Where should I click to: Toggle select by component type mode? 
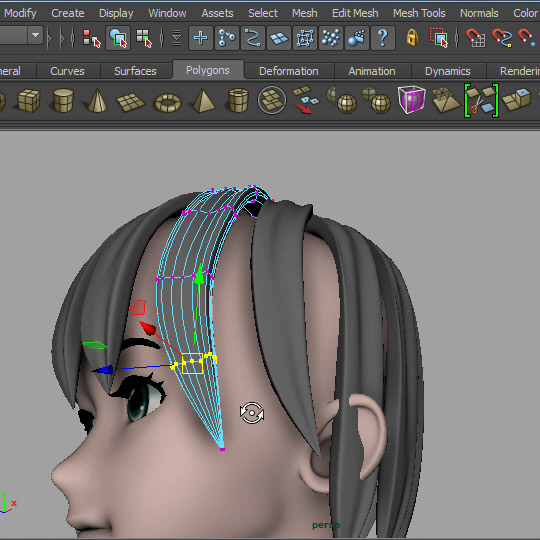coord(144,38)
